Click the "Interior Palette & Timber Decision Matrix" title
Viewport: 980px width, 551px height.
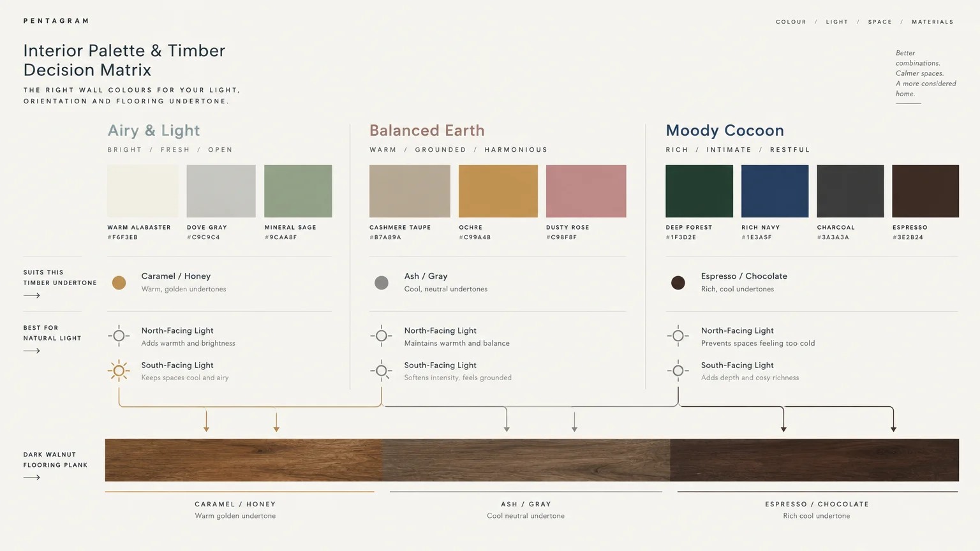[x=124, y=60]
